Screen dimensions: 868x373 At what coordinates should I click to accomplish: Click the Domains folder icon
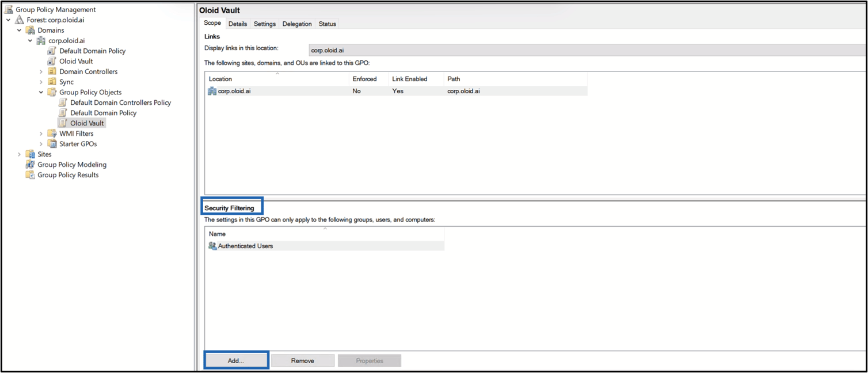pyautogui.click(x=31, y=30)
